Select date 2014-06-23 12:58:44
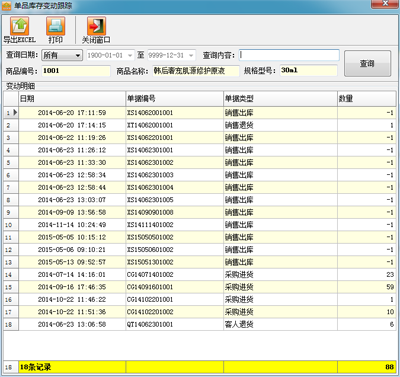The height and width of the screenshot is (377, 400). click(72, 187)
